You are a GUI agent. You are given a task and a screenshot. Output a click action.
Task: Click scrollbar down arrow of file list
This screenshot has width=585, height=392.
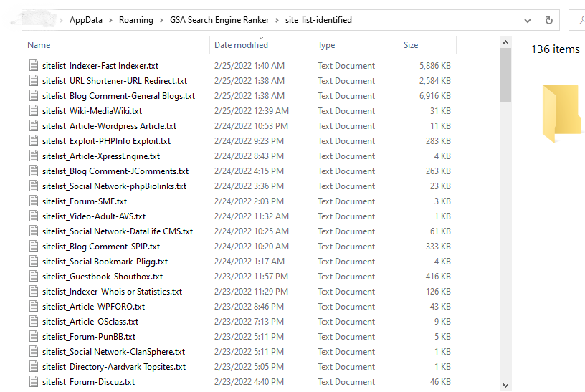tap(505, 386)
